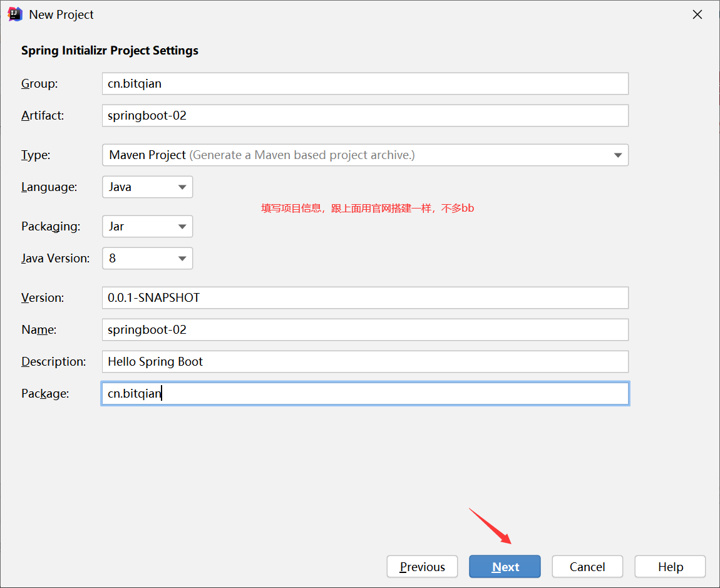The image size is (720, 588).
Task: Cancel the new project wizard
Action: tap(587, 567)
